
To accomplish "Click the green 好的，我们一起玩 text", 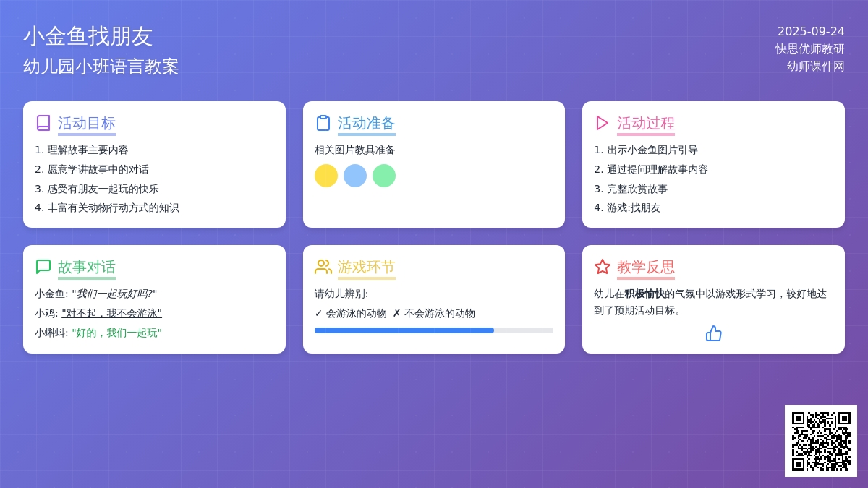I will click(x=116, y=333).
